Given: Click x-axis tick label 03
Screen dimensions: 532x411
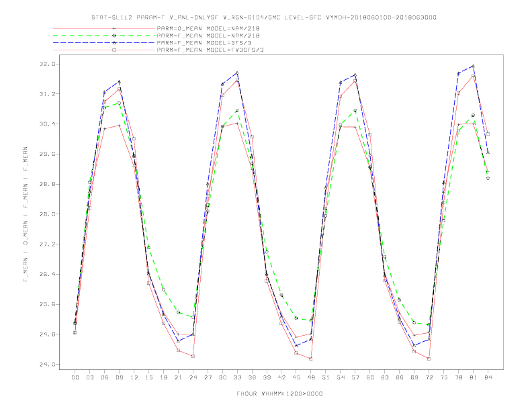Looking at the screenshot, I should click(x=89, y=377).
